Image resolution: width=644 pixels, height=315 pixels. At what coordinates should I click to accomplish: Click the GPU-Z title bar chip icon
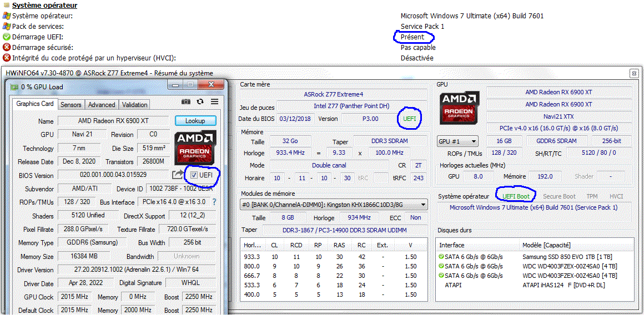point(13,87)
